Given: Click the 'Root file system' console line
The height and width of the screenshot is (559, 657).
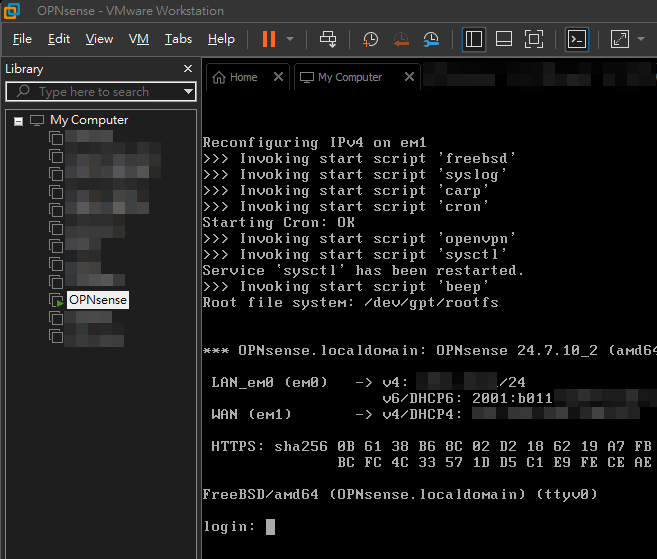Looking at the screenshot, I should (x=351, y=303).
